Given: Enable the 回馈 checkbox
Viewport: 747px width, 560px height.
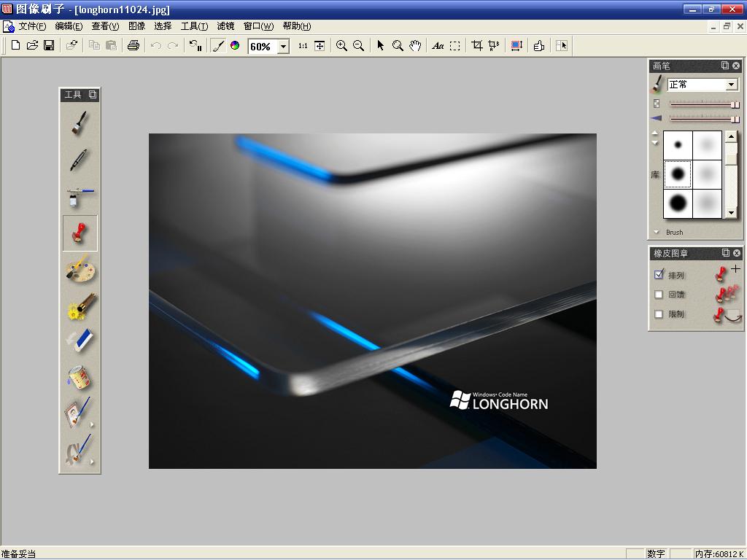Looking at the screenshot, I should tap(659, 295).
